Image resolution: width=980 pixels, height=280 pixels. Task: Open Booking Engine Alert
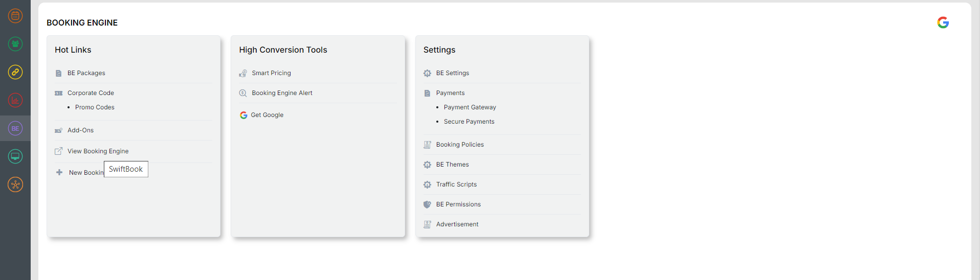pos(282,93)
